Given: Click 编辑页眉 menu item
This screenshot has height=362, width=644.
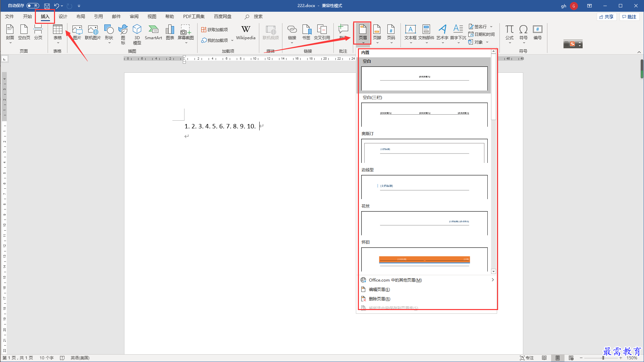Looking at the screenshot, I should 427,289.
